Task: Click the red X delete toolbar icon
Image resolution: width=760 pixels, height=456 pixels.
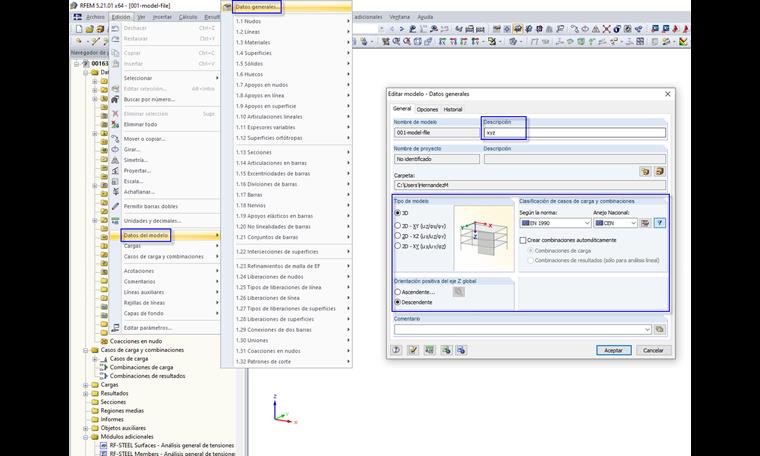Action: pos(606,29)
